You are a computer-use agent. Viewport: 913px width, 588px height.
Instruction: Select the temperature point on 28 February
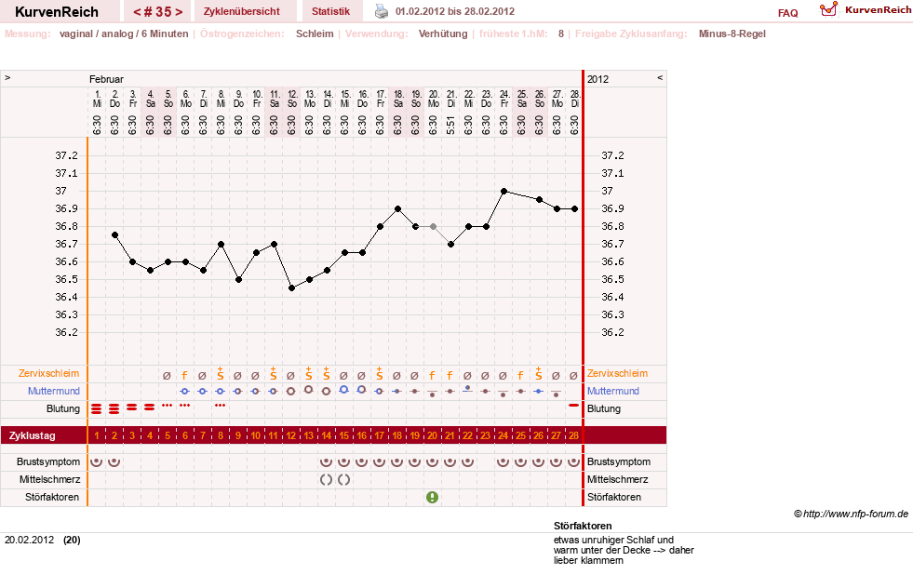[x=575, y=208]
